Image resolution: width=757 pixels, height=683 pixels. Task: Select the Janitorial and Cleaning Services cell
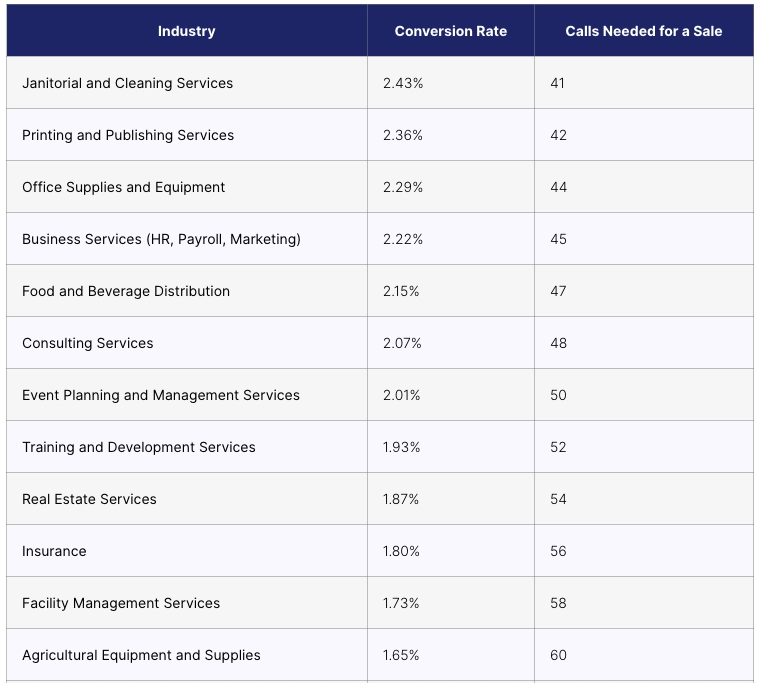click(127, 83)
